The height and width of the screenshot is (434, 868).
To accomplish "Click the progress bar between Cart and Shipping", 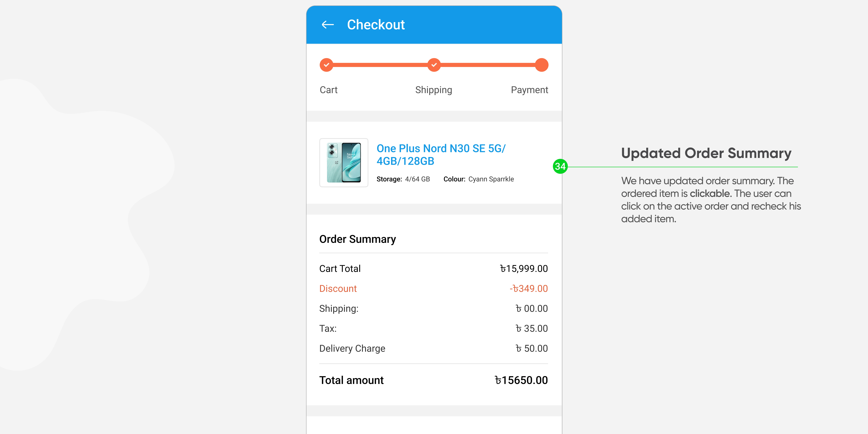I will click(x=380, y=65).
